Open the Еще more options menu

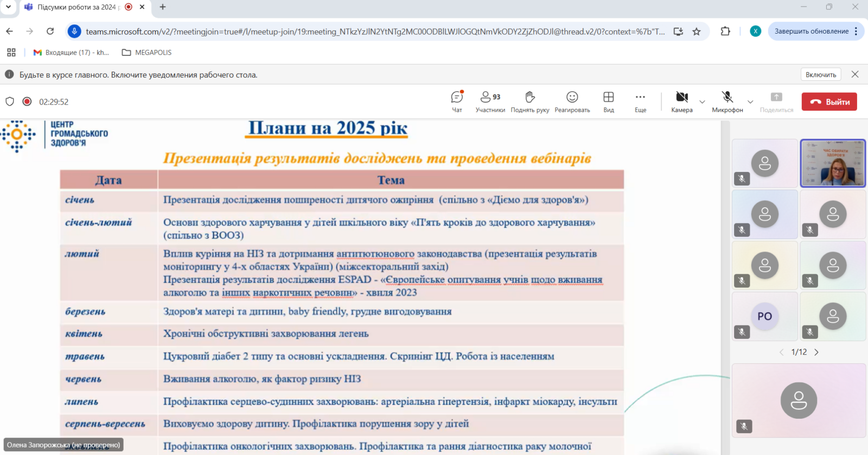[x=640, y=101]
